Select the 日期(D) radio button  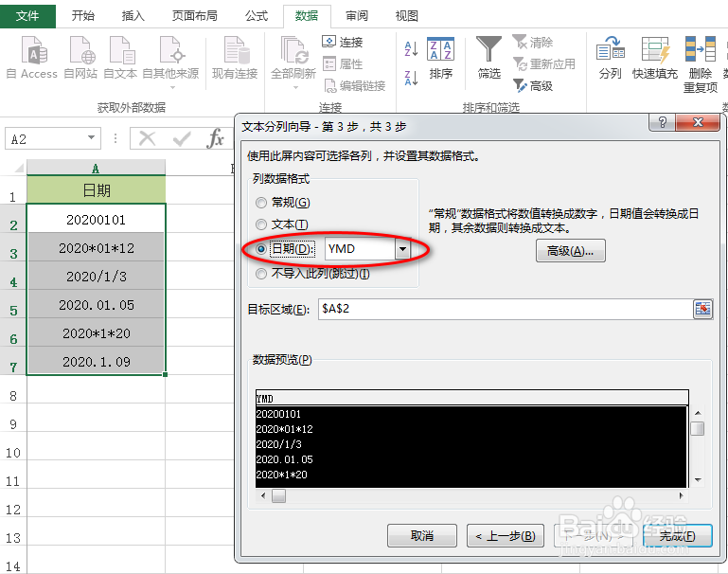[261, 249]
